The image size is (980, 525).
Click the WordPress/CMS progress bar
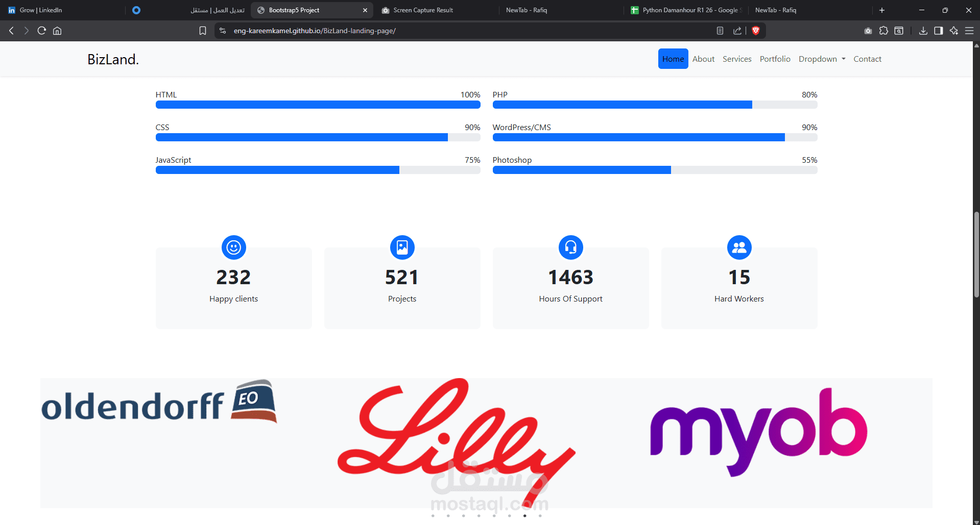pos(655,137)
